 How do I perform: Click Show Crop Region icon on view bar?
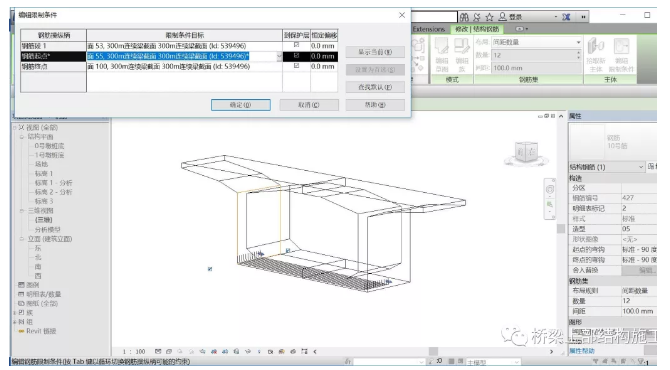[225, 352]
